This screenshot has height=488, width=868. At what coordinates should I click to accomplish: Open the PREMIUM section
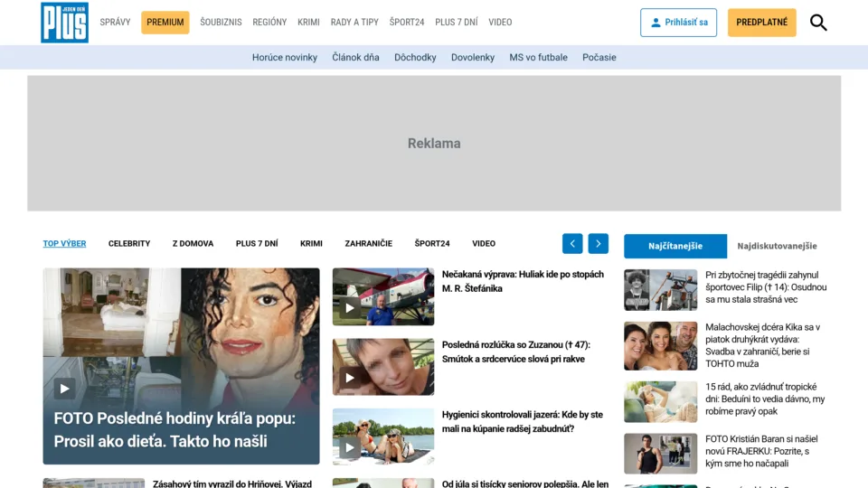165,23
